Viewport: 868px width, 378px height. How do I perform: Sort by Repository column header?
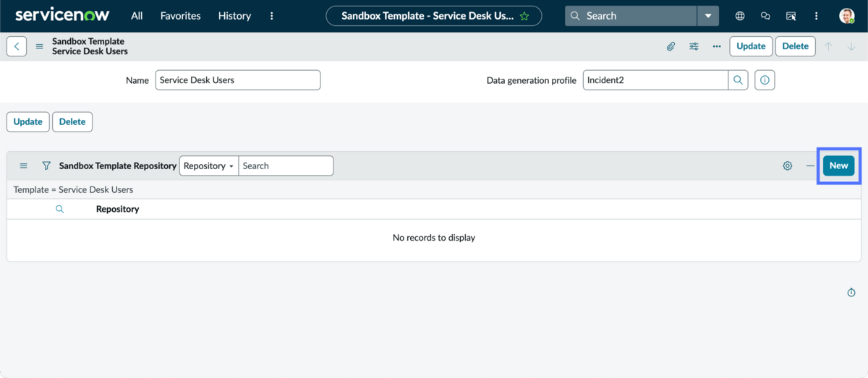pyautogui.click(x=117, y=209)
